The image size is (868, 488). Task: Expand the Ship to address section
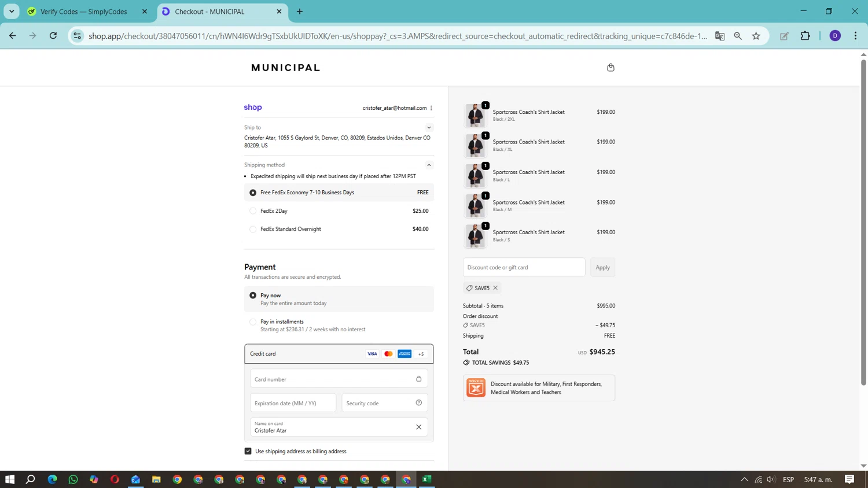point(429,127)
